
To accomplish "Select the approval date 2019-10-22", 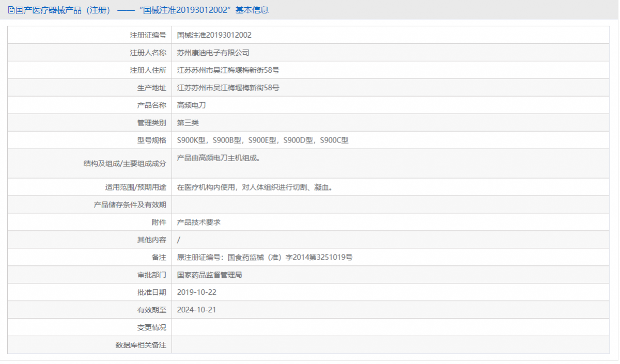I will coord(199,292).
